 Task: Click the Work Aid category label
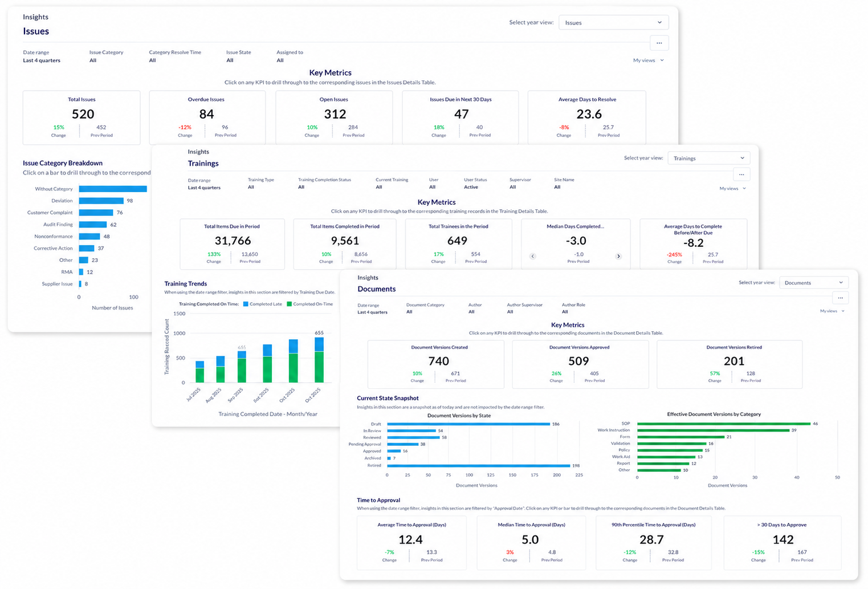coord(621,457)
